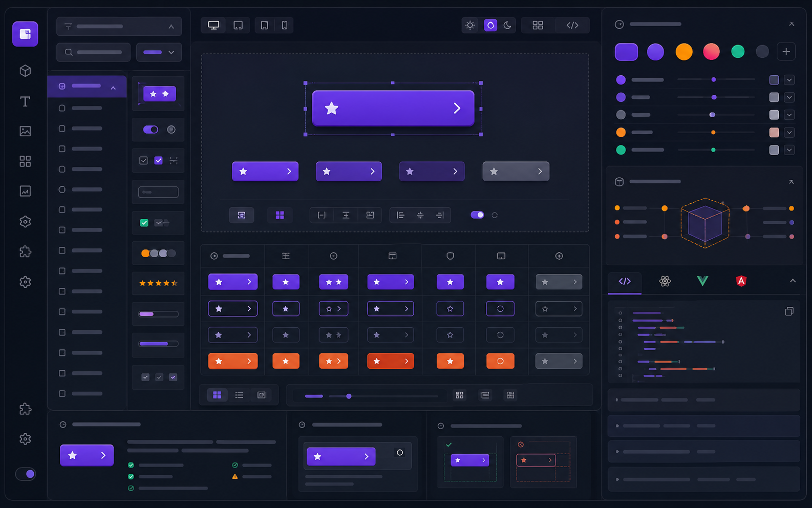This screenshot has height=508, width=812.
Task: Select the radio circle beside the canvas toolbar switch
Action: click(495, 215)
